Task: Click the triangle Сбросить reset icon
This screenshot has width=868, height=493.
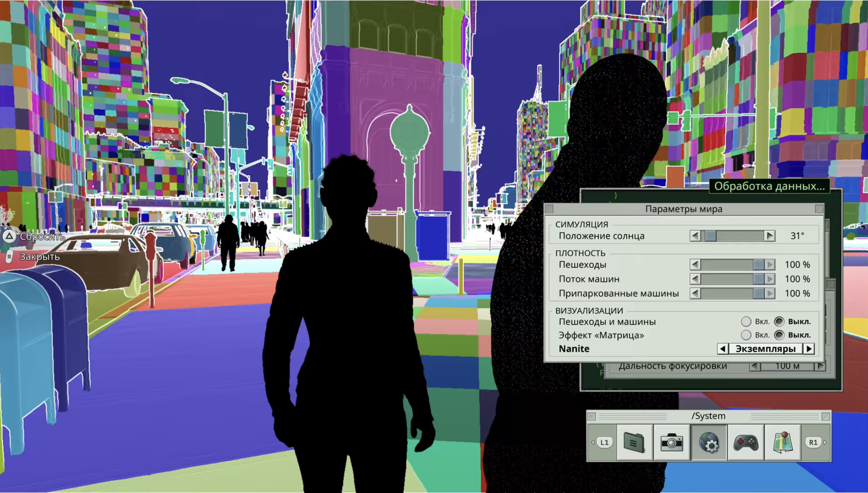Action: pyautogui.click(x=9, y=236)
